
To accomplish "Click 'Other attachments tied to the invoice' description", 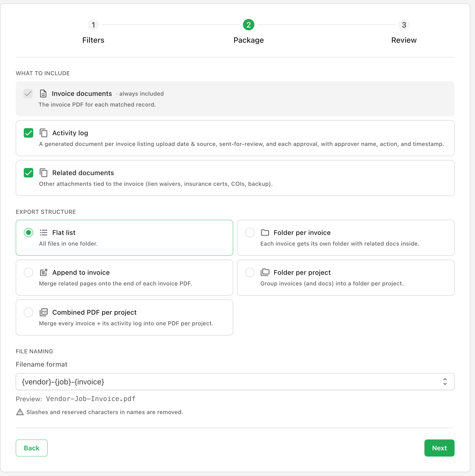I will 156,184.
